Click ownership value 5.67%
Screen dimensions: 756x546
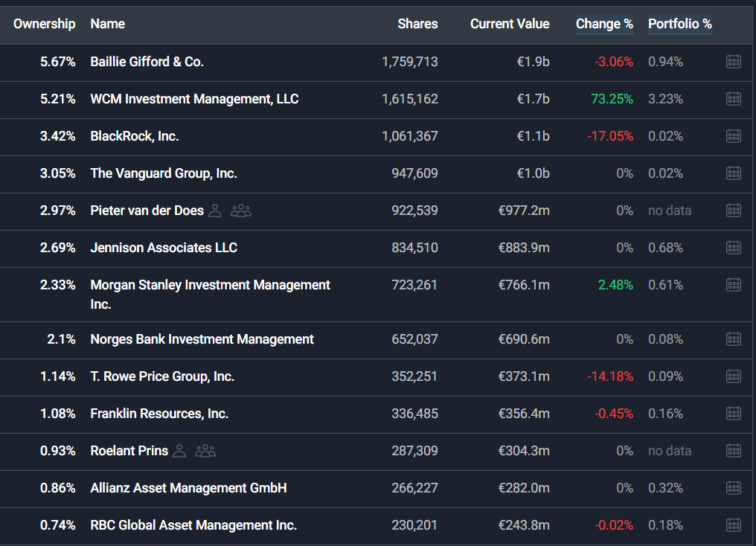(58, 62)
